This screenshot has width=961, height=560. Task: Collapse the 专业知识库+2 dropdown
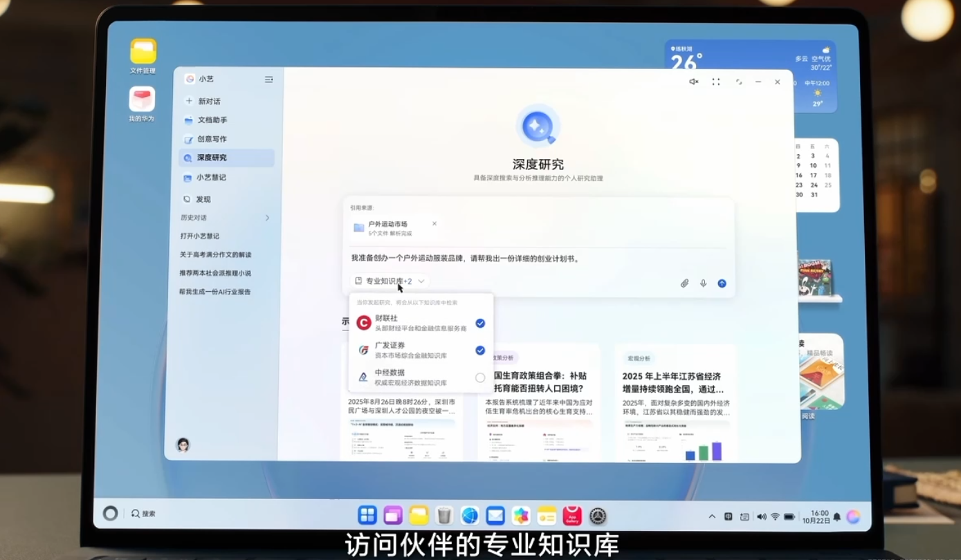coord(421,281)
